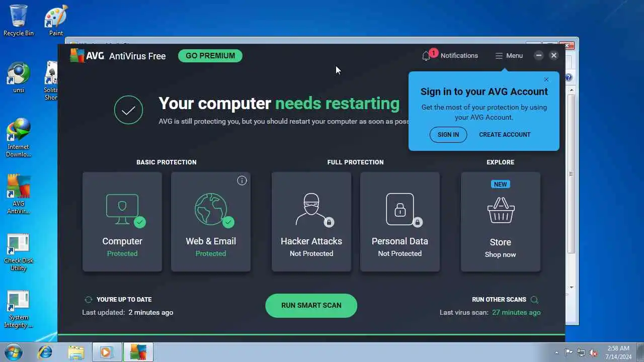Image resolution: width=644 pixels, height=362 pixels.
Task: Click the RUN OTHER SCANS magnifier icon
Action: click(534, 300)
